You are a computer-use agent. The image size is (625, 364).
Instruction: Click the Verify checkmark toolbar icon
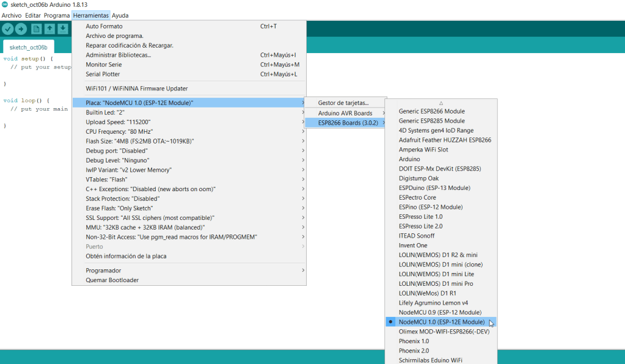point(8,29)
